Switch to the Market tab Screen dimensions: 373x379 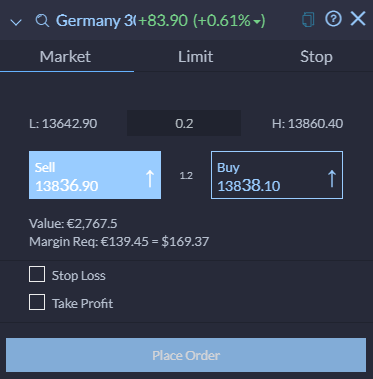coord(65,56)
